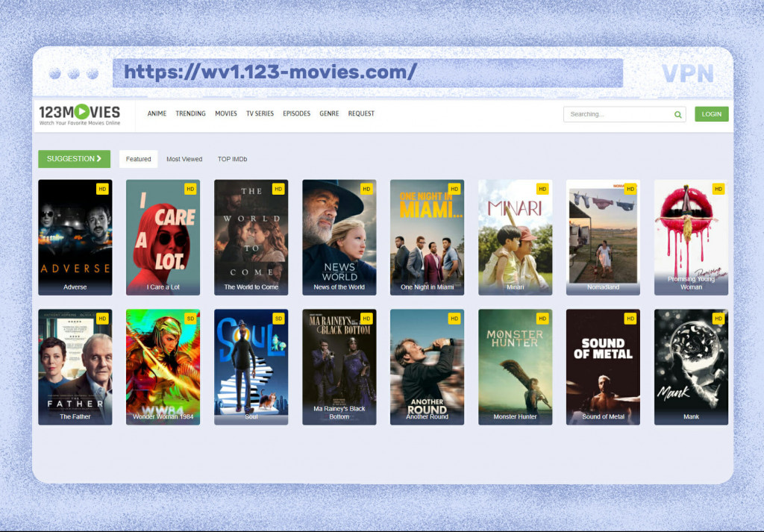This screenshot has height=532, width=764.
Task: Click the HD badge on Adverse
Action: (102, 189)
